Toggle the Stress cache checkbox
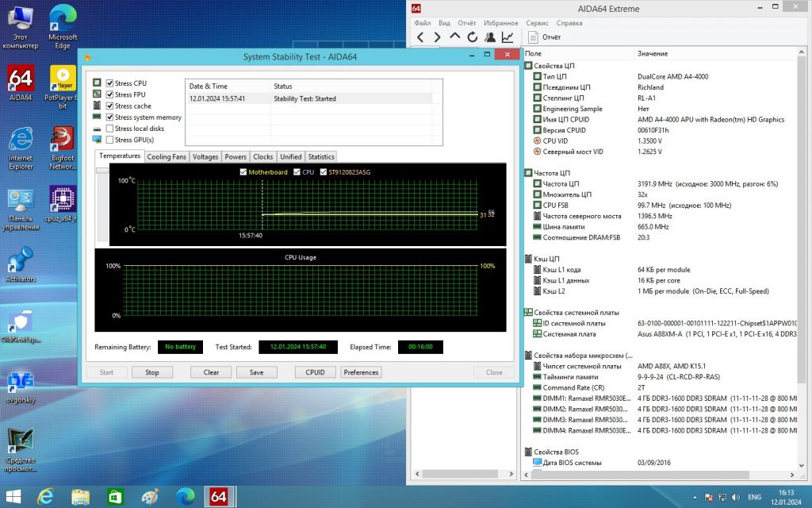The image size is (812, 508). click(x=109, y=106)
